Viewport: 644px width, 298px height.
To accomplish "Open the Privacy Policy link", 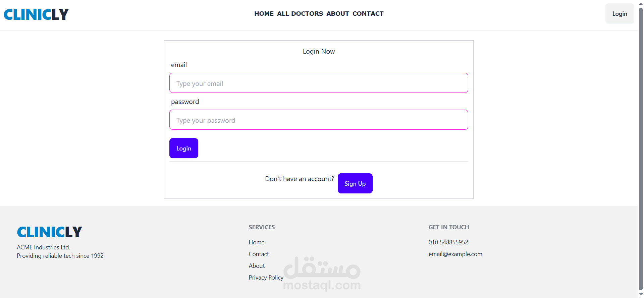I will pyautogui.click(x=266, y=278).
